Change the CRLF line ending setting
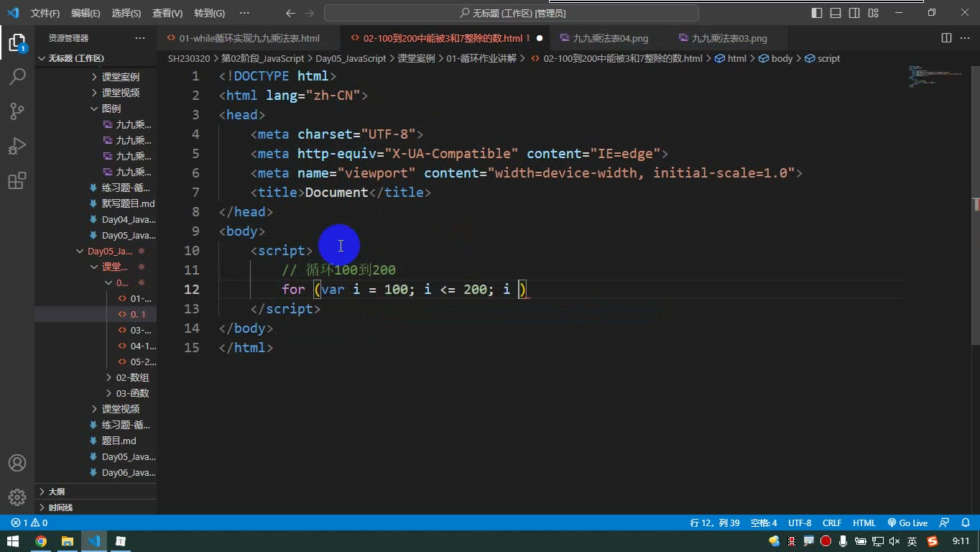The width and height of the screenshot is (980, 552). coord(832,523)
